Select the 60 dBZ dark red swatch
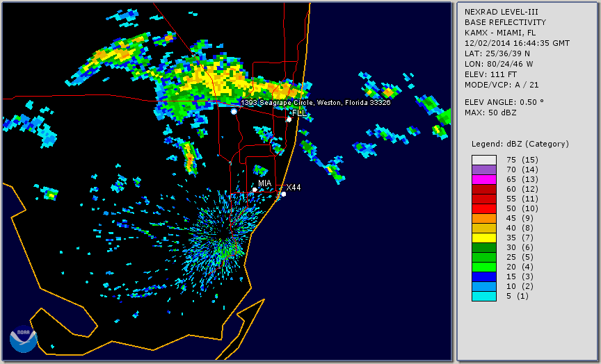The height and width of the screenshot is (364, 601). (x=484, y=189)
